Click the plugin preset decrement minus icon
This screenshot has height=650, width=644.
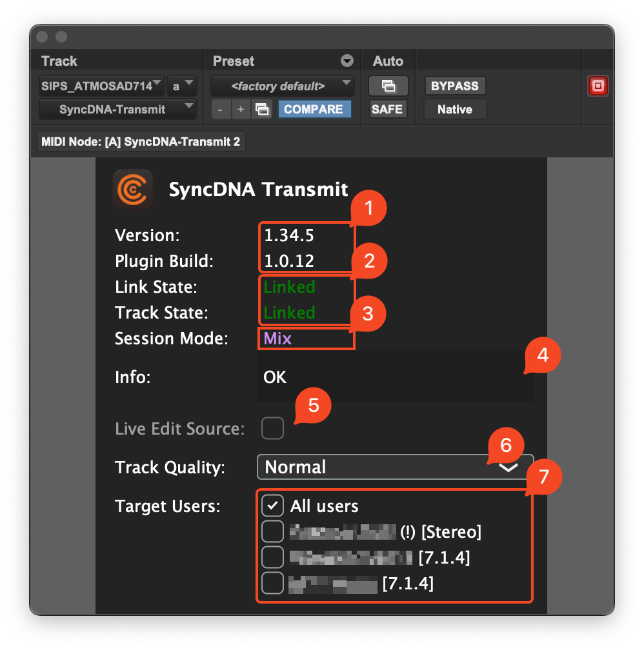(x=220, y=109)
